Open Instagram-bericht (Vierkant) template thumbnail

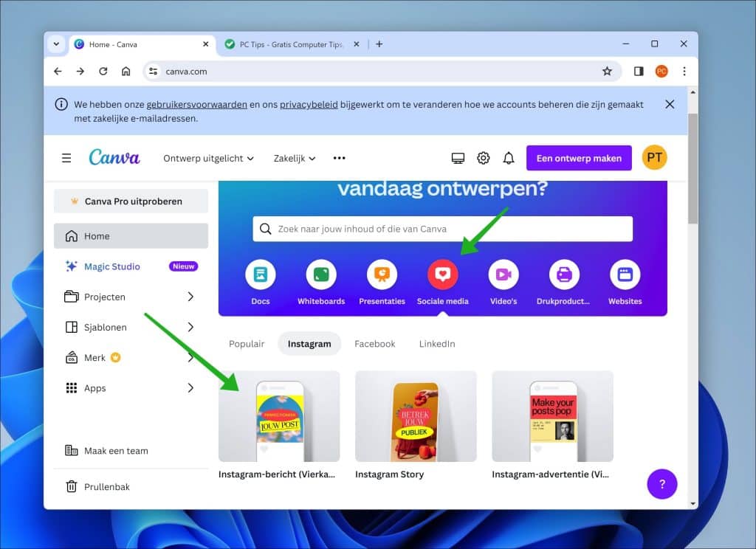279,416
